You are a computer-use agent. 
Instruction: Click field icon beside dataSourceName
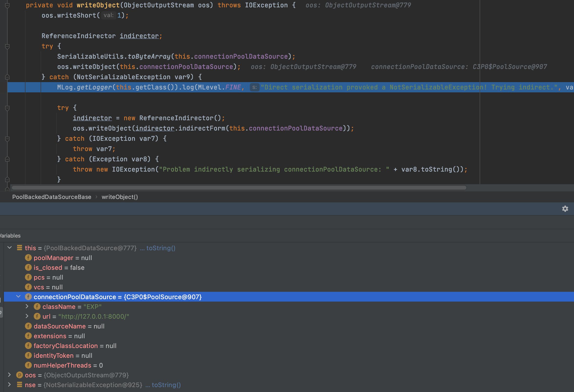tap(28, 326)
